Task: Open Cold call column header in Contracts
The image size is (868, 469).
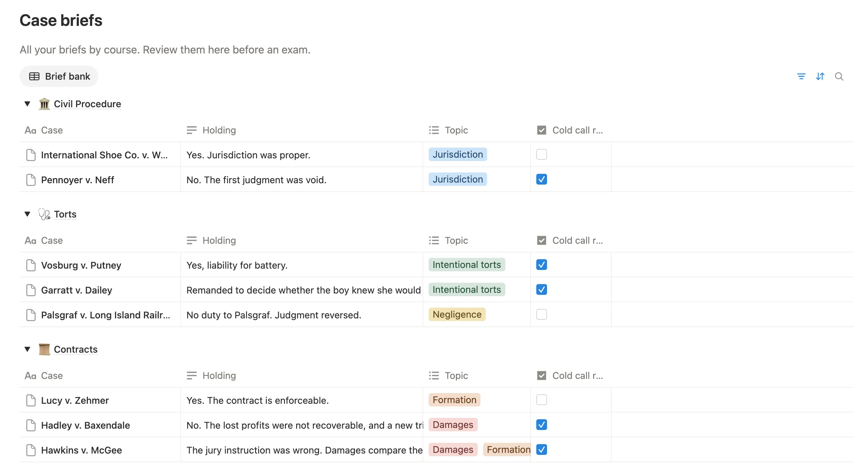Action: (x=571, y=376)
